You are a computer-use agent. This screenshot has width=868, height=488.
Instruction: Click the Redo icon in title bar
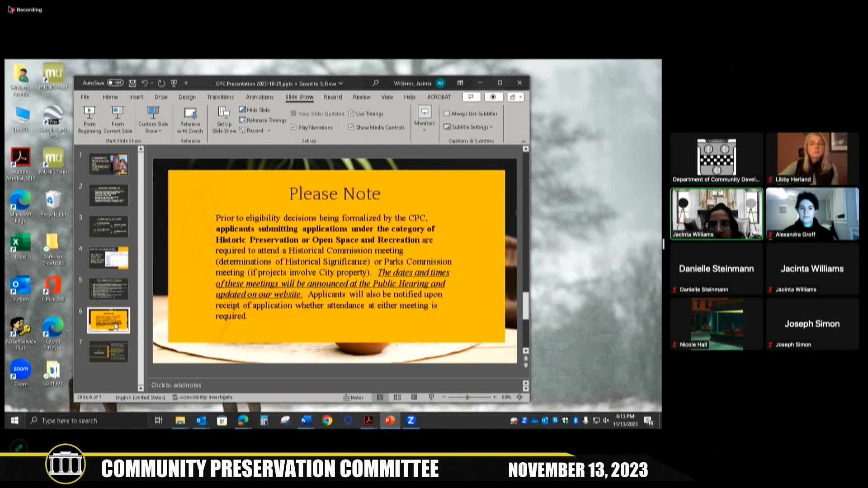click(x=161, y=83)
